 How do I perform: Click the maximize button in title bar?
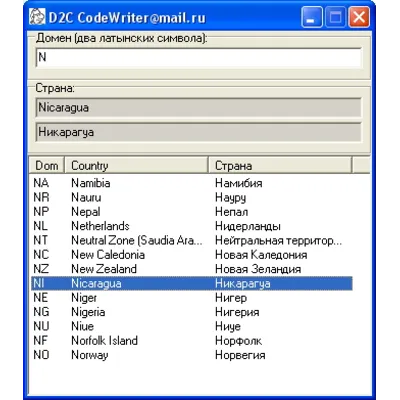pyautogui.click(x=335, y=17)
